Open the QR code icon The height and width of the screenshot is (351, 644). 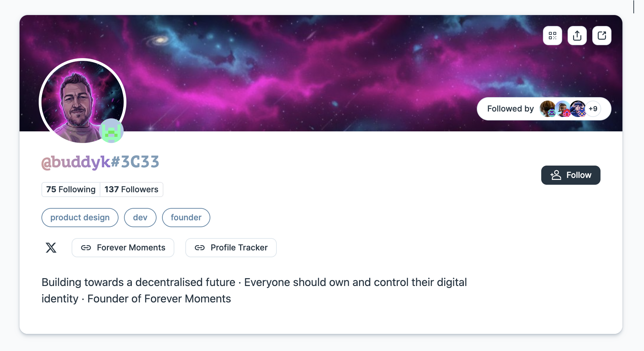pos(552,36)
